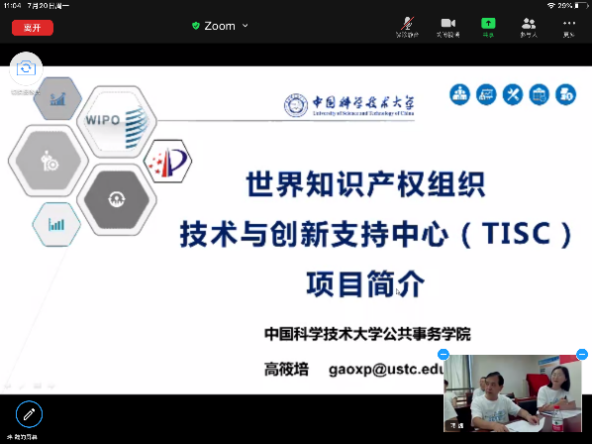
Task: Click the organization chart circle icon on slide
Action: pos(459,94)
